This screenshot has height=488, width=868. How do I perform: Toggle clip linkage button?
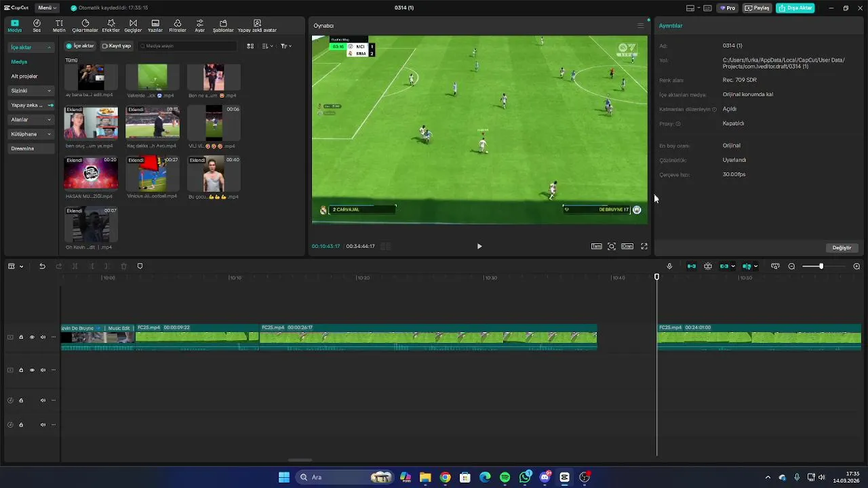[724, 266]
